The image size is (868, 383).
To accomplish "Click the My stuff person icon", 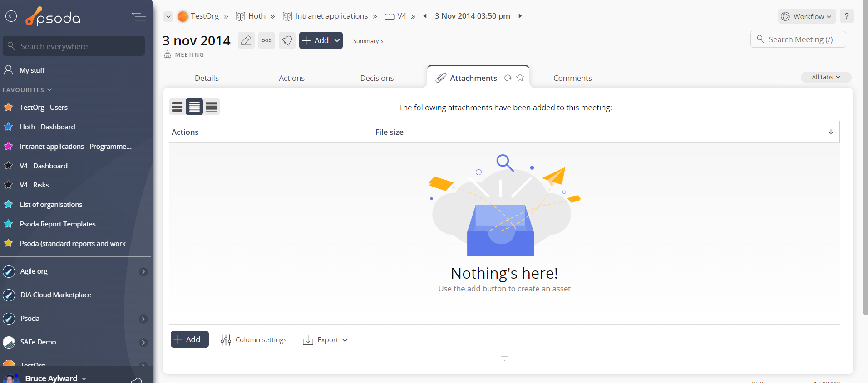I will [x=8, y=70].
